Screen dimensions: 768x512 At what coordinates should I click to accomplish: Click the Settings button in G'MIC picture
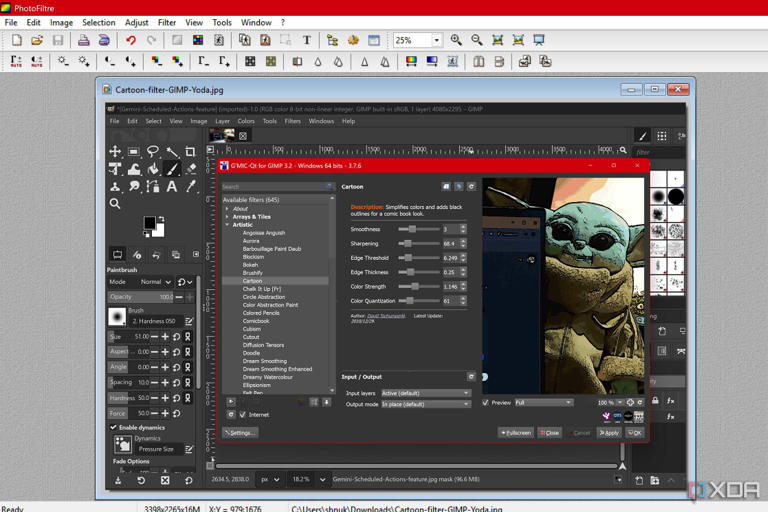coord(240,433)
